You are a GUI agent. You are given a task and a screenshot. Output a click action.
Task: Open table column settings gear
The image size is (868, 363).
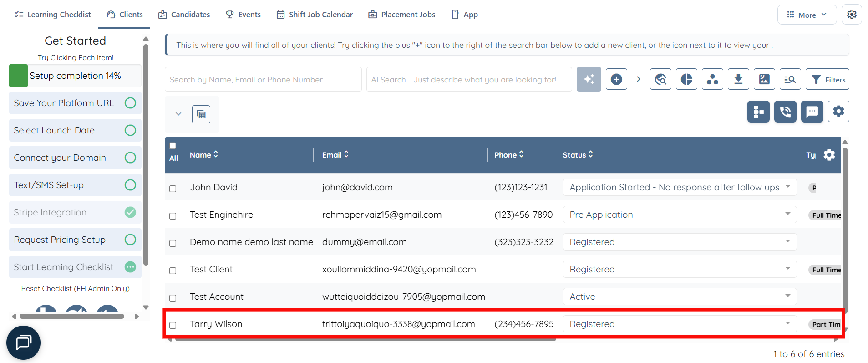tap(829, 155)
